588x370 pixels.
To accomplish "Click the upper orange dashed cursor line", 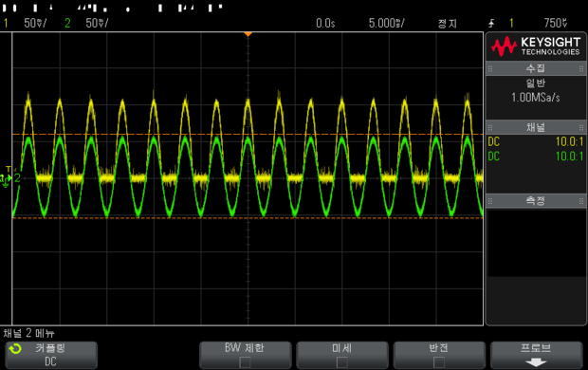I will tap(248, 134).
